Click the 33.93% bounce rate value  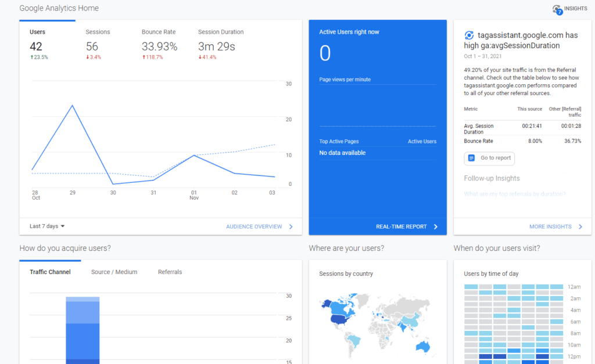[x=159, y=46]
